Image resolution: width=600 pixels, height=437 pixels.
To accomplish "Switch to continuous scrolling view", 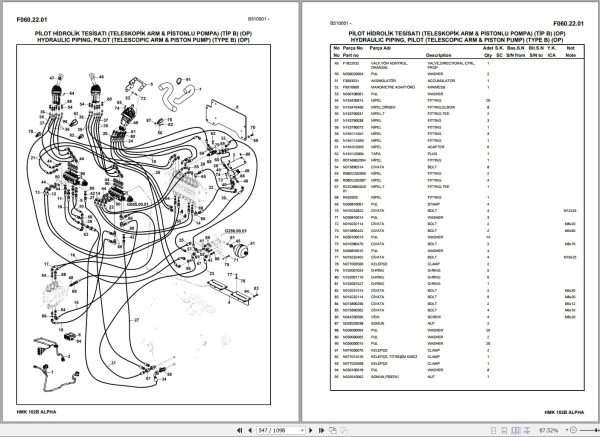I will tap(504, 430).
